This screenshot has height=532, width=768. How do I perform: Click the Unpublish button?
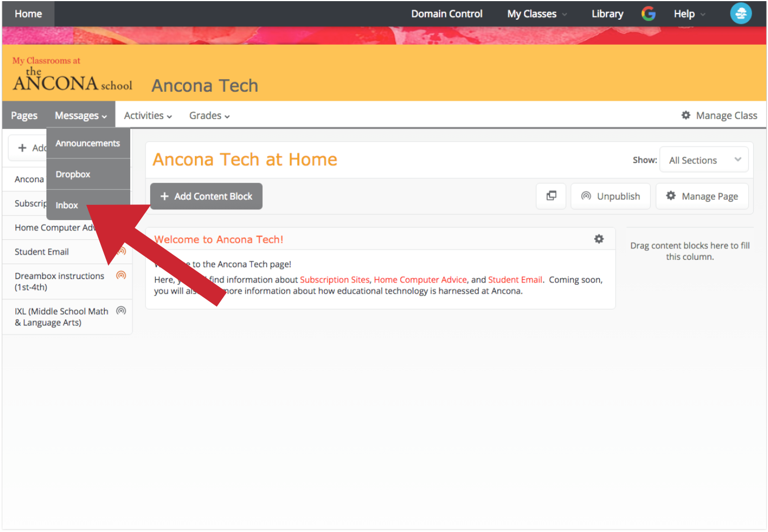pos(611,196)
